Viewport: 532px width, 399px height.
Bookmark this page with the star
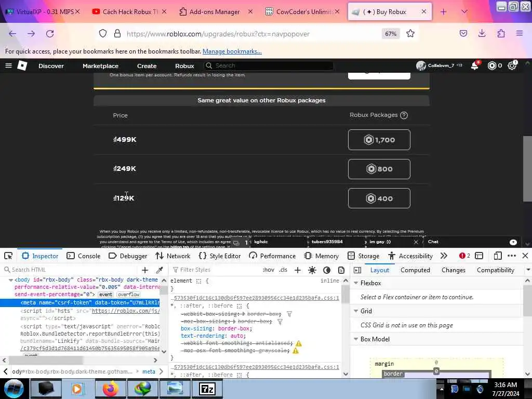point(410,34)
